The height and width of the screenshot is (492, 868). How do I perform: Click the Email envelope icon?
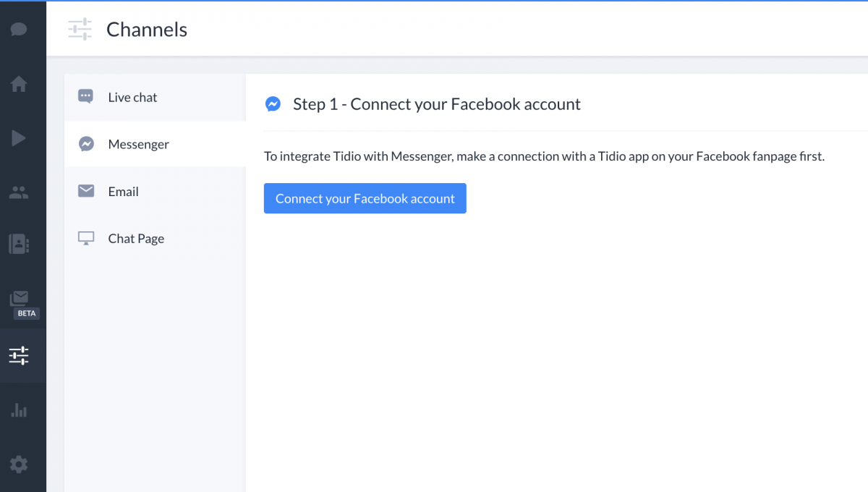coord(86,191)
